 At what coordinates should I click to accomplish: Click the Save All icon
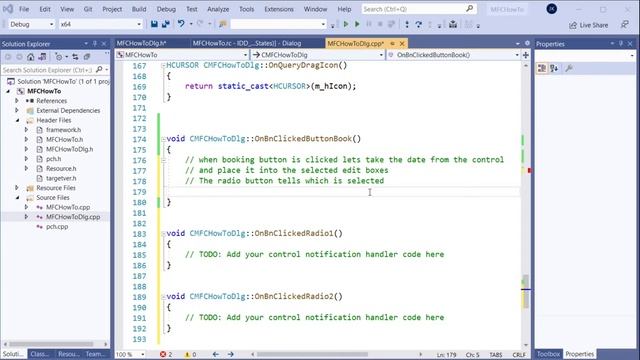pos(166,24)
